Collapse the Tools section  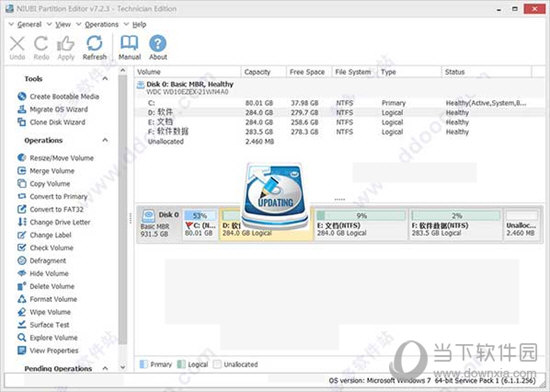click(105, 79)
